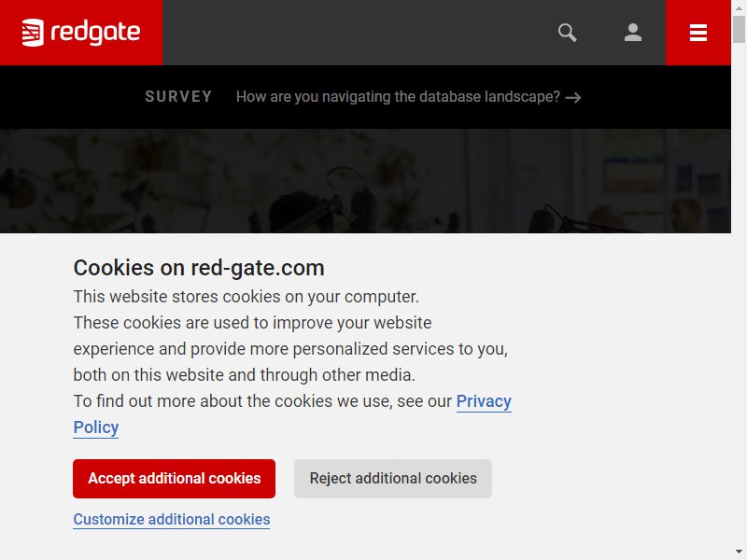Open the user account profile icon

click(633, 33)
